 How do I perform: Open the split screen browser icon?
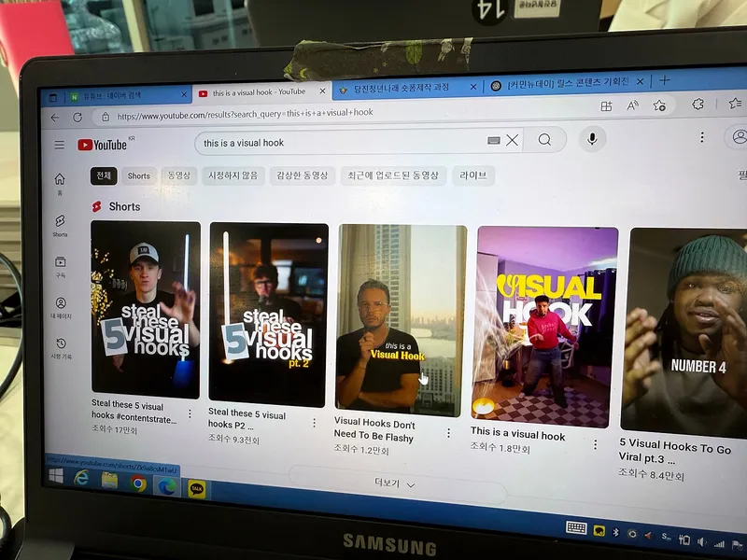coord(606,106)
